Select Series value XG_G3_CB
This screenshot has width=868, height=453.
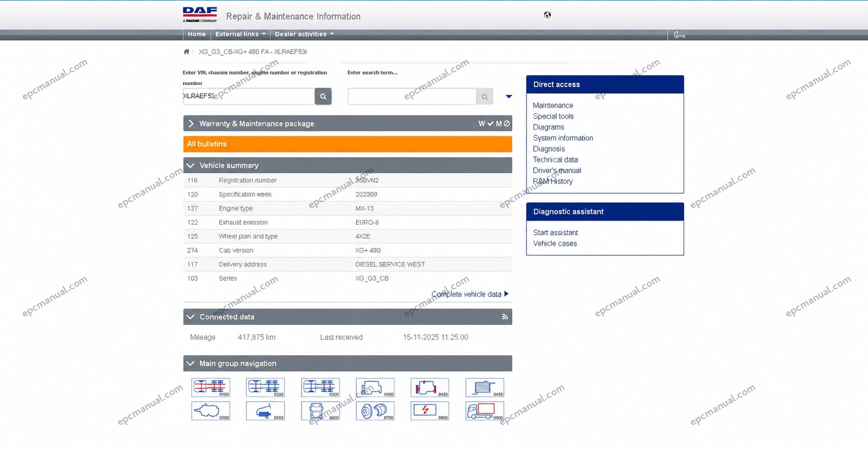pyautogui.click(x=372, y=278)
